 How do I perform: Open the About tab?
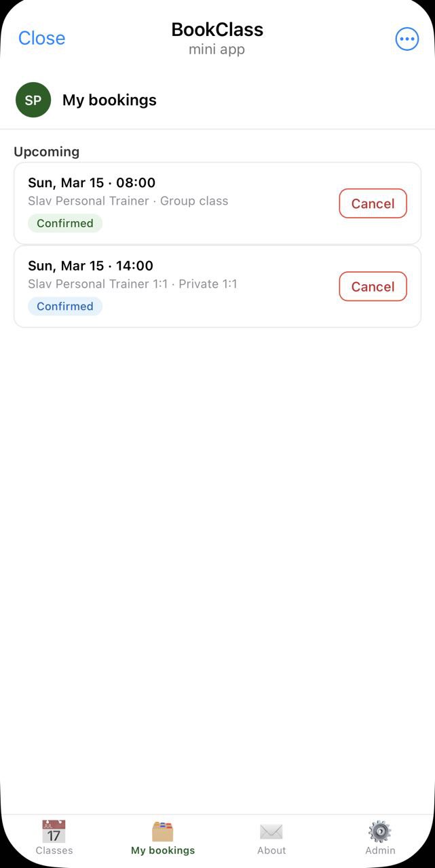(x=271, y=840)
